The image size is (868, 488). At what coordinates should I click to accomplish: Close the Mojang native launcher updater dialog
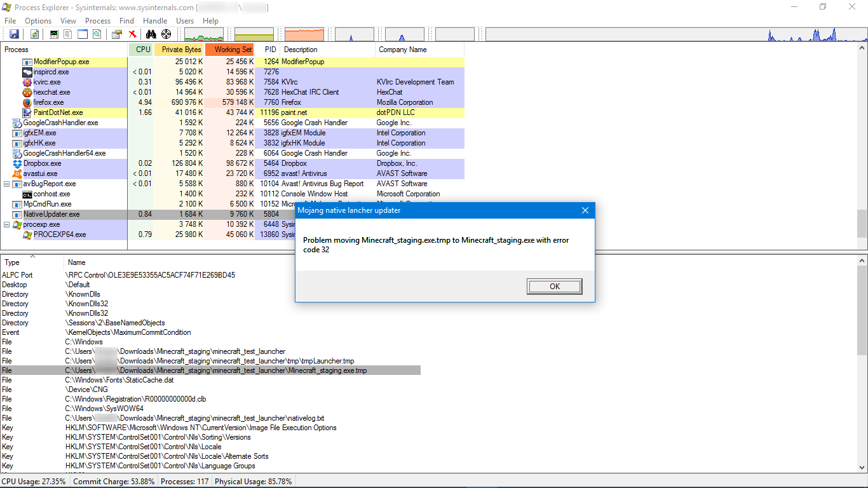[585, 210]
